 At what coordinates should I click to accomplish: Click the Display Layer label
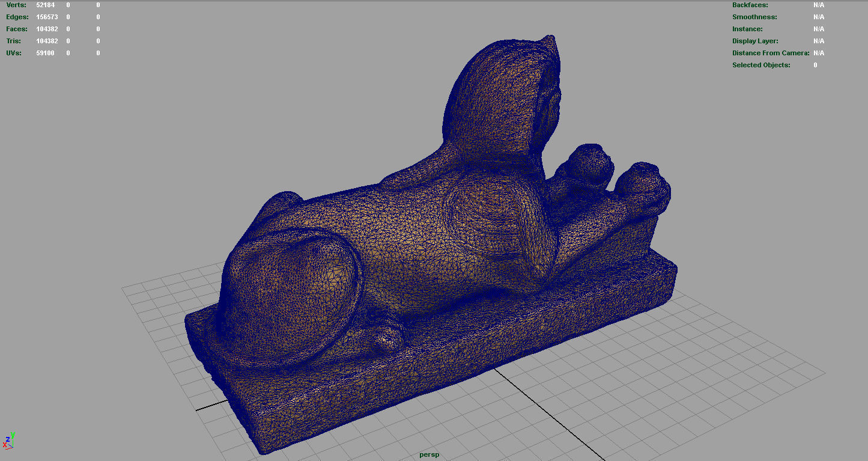click(755, 41)
